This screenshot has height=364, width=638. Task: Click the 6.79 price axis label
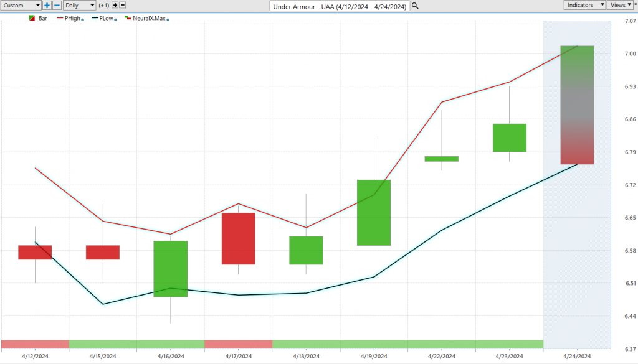coord(631,152)
